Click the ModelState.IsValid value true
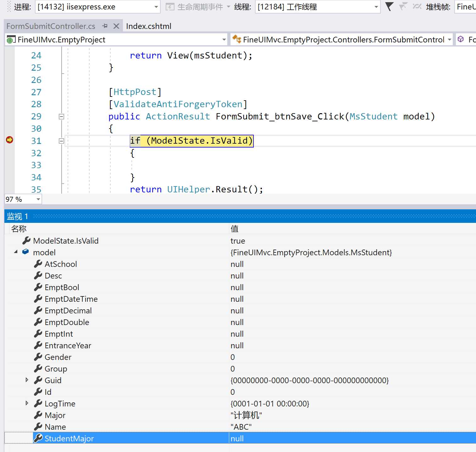Viewport: 476px width, 452px height. coord(238,241)
